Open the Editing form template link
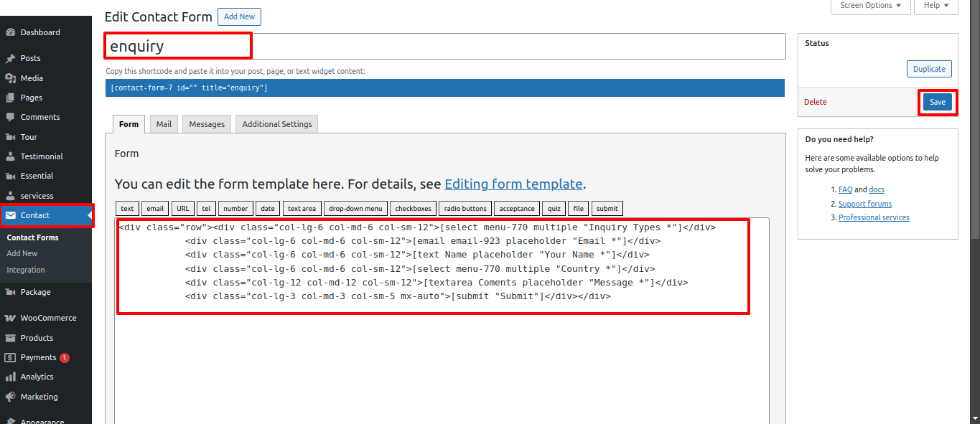The image size is (980, 424). click(x=513, y=184)
